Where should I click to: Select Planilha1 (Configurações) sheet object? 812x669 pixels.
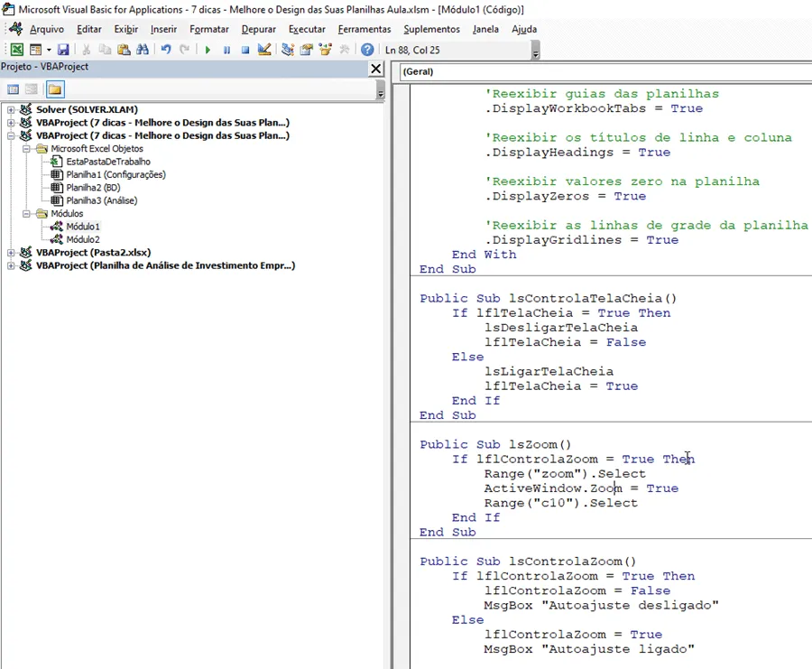click(116, 174)
